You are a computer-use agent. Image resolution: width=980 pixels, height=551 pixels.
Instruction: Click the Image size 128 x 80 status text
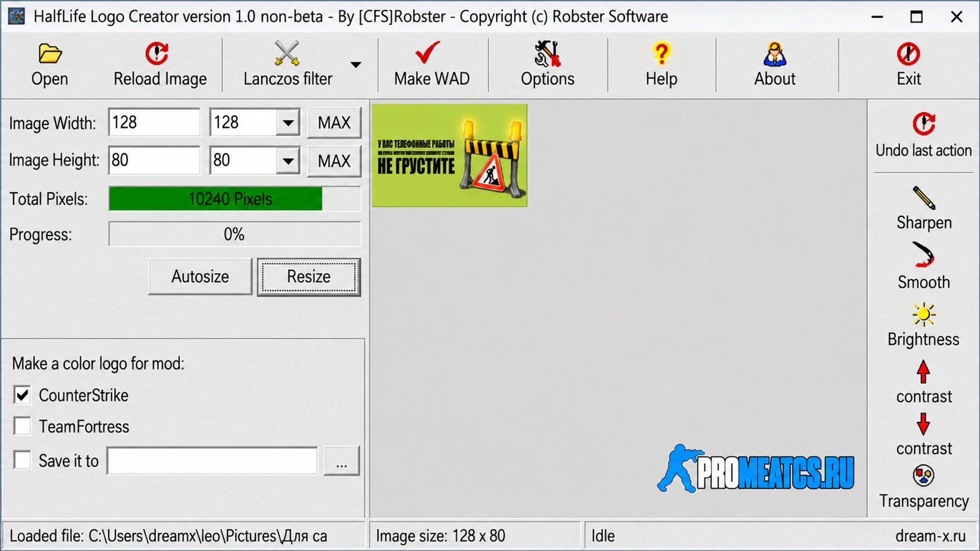pyautogui.click(x=440, y=536)
